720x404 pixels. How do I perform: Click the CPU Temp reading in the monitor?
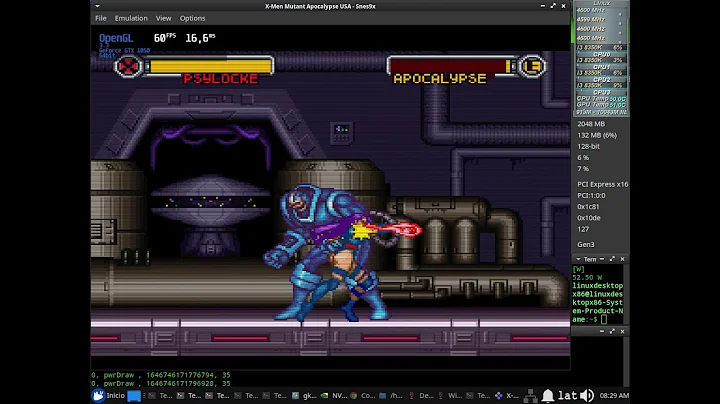[x=601, y=98]
